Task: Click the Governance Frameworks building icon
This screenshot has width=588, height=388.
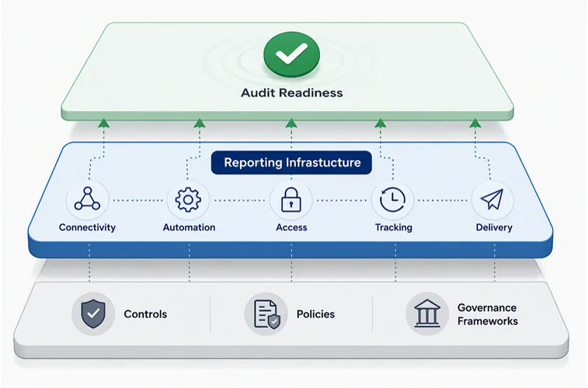Action: (427, 314)
